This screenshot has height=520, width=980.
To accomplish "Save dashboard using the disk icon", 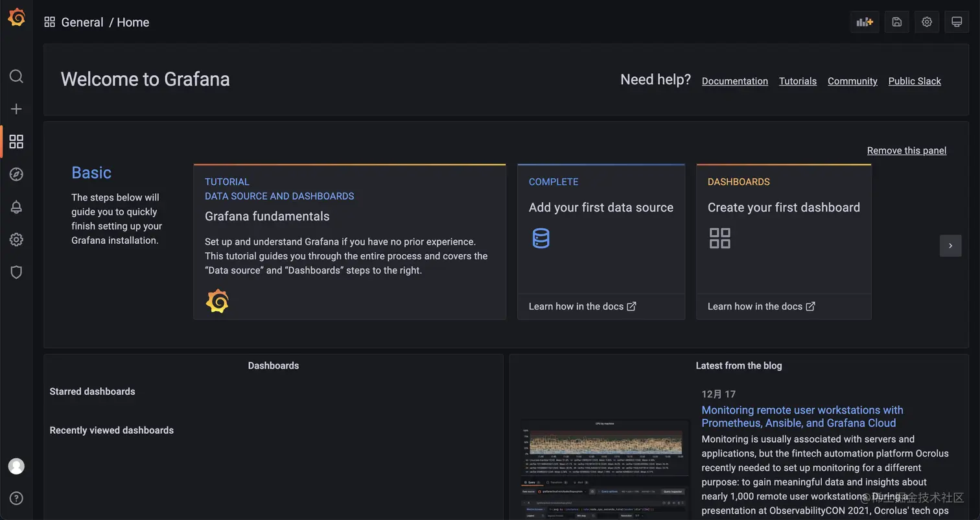I will [897, 22].
